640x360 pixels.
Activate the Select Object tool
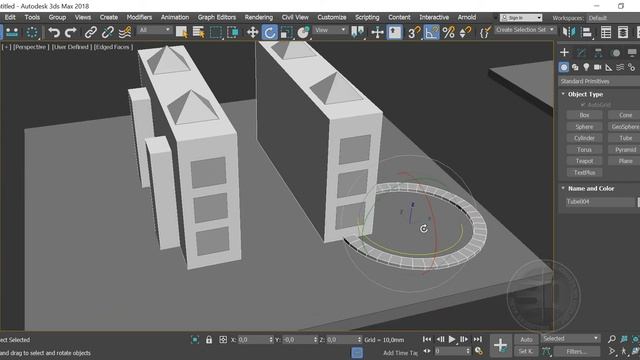point(182,32)
